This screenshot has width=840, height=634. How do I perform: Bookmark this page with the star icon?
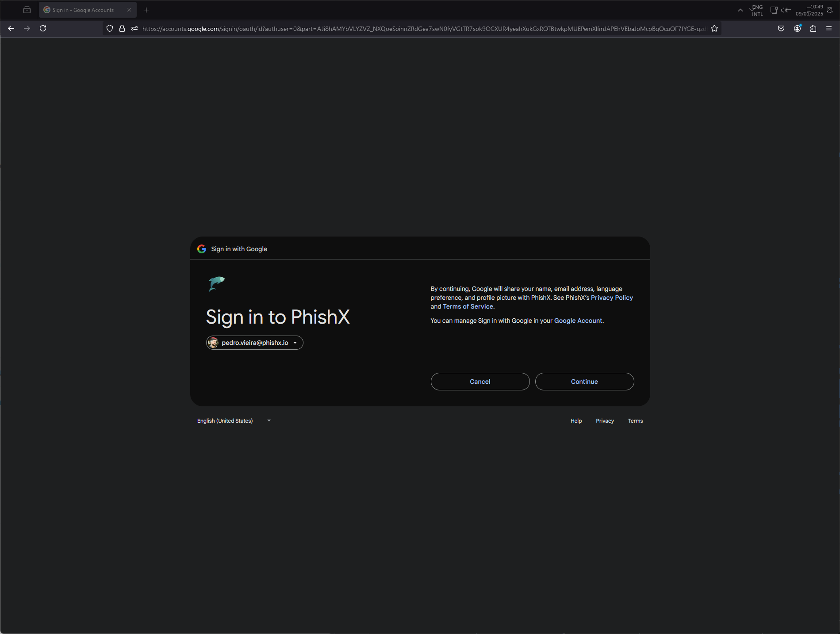[714, 28]
